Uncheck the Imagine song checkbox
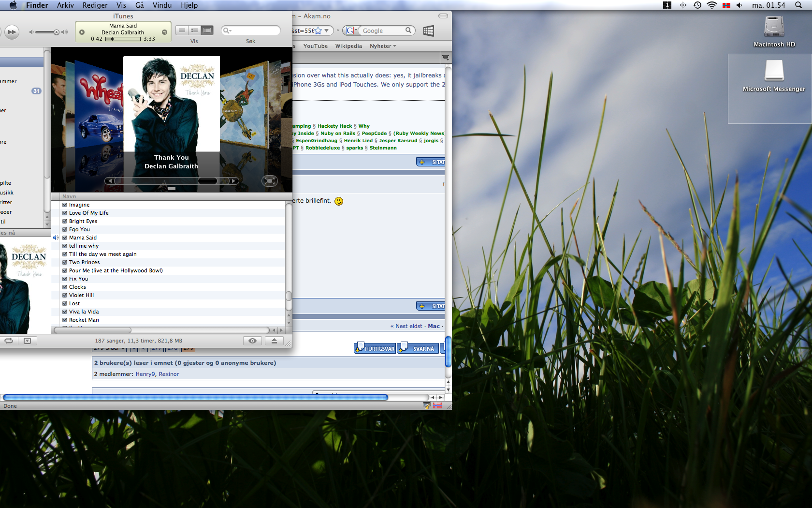812x508 pixels. 65,205
